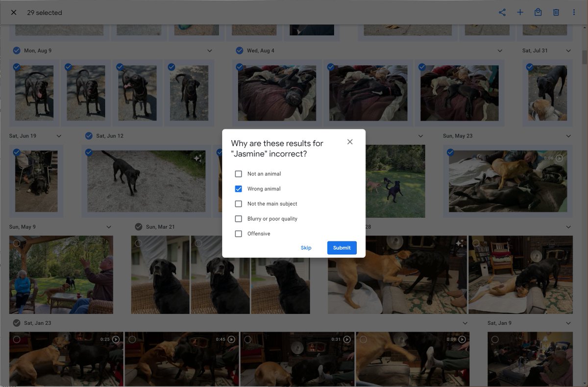This screenshot has width=588, height=387.
Task: Open the Sun, May 9 patio photo
Action: (61, 275)
